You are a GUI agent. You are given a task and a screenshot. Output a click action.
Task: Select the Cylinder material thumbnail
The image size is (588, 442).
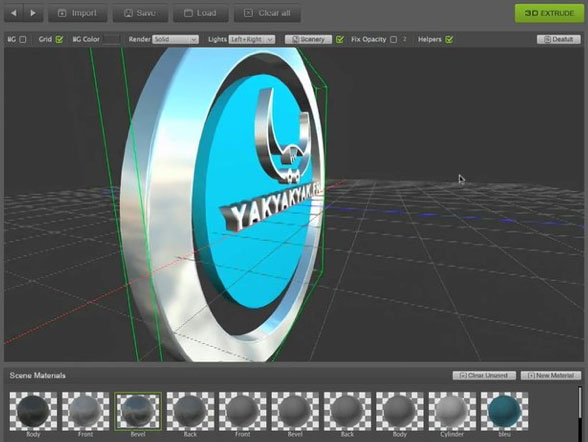452,411
